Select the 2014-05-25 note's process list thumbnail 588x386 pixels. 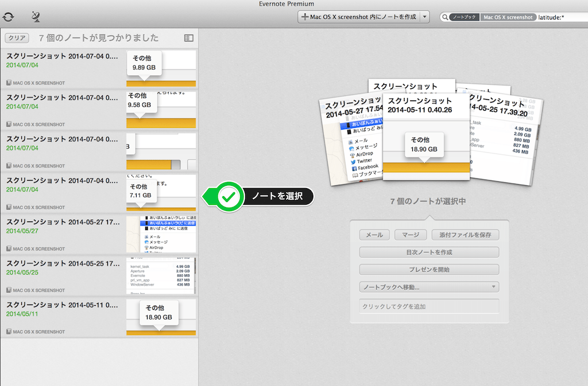coord(161,276)
